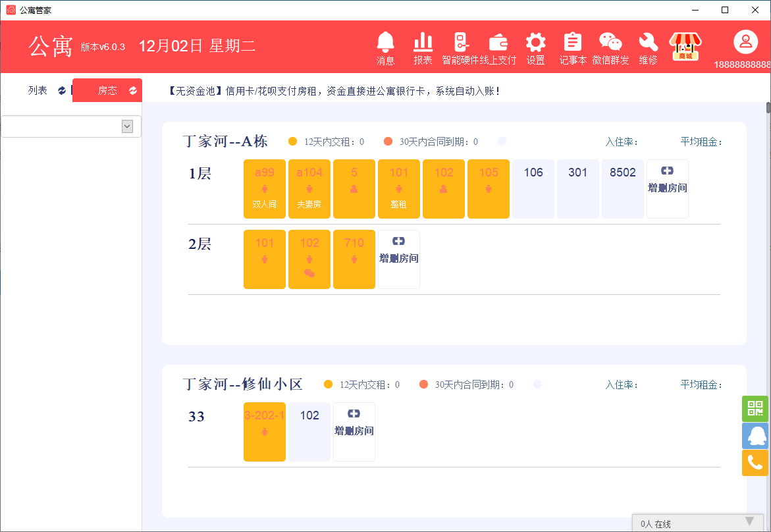Open the 报表 reports chart icon
Image resolution: width=771 pixels, height=532 pixels.
click(x=423, y=47)
